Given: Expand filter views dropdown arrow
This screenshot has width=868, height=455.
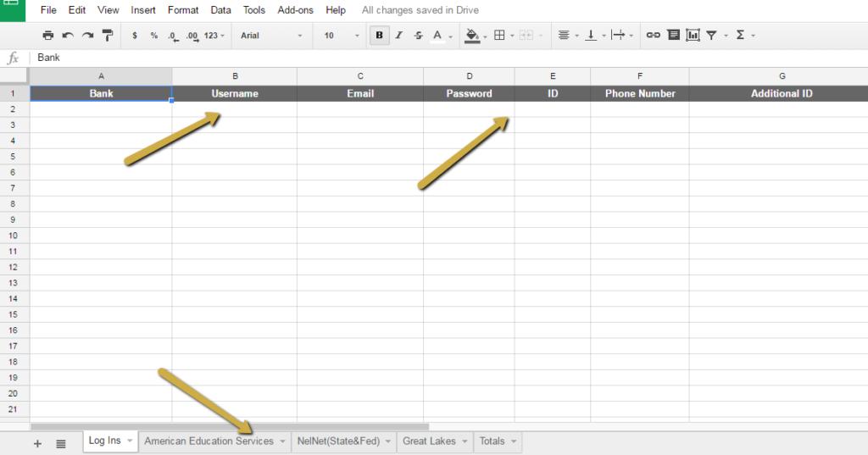Looking at the screenshot, I should pos(726,36).
